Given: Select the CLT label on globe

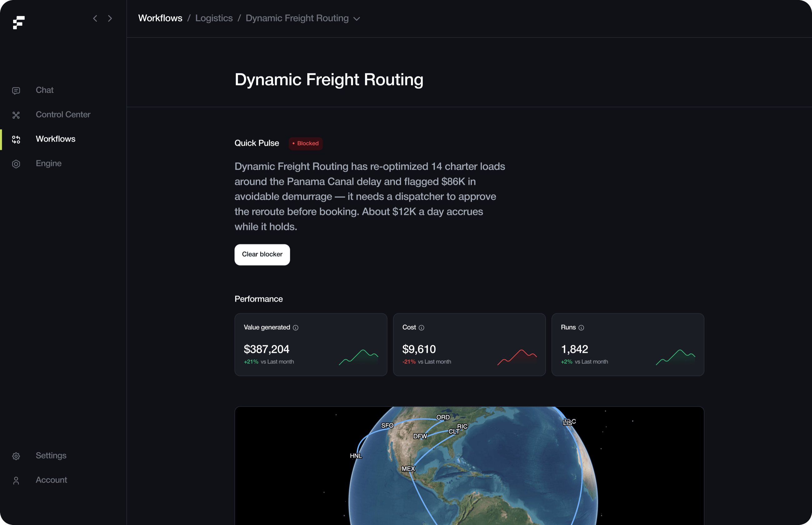Looking at the screenshot, I should pos(454,432).
